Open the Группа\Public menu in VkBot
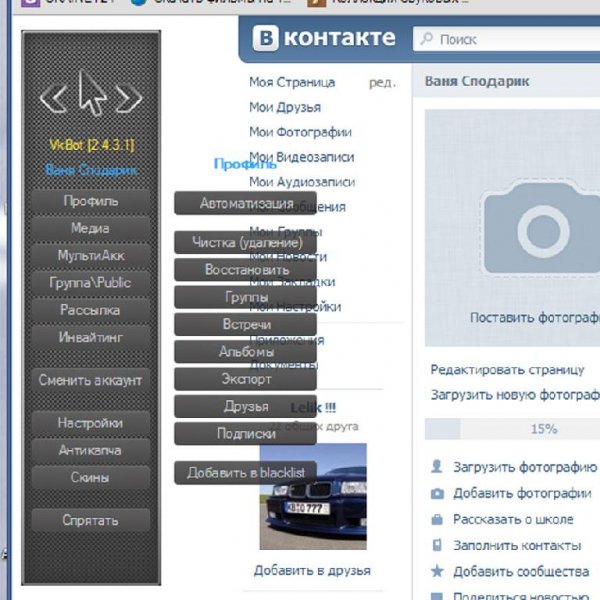The width and height of the screenshot is (600, 600). click(x=91, y=283)
